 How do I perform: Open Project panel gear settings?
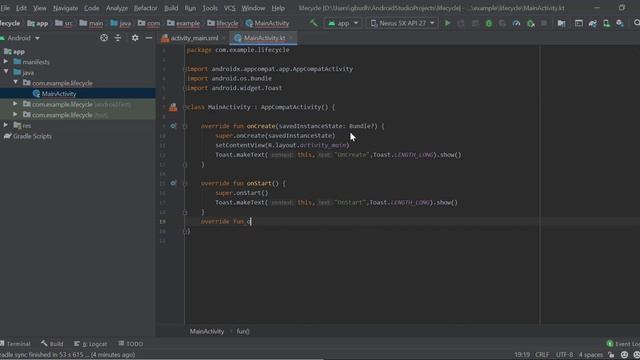tap(135, 38)
